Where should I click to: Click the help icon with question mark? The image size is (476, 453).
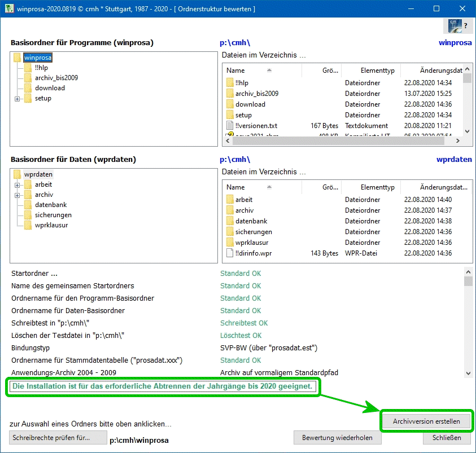[457, 26]
